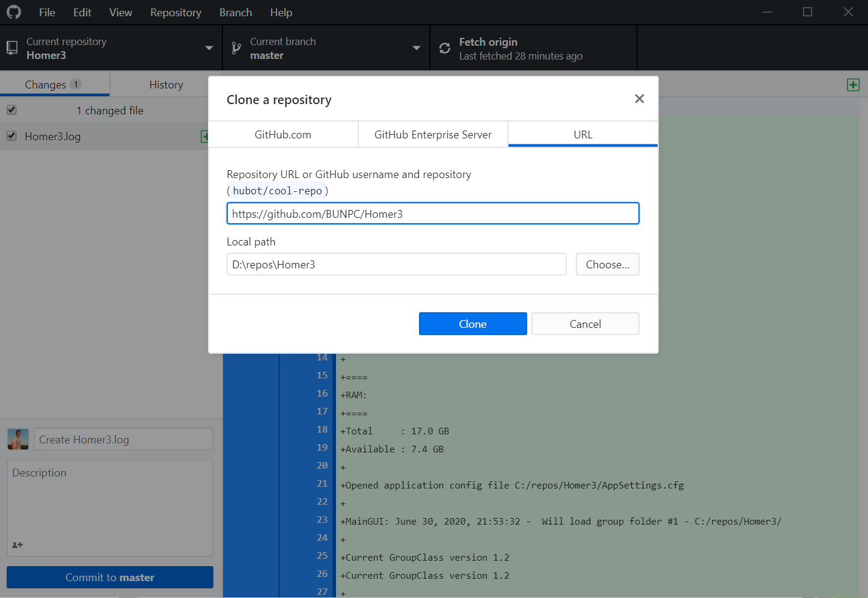Click the blue Clone button
The width and height of the screenshot is (868, 598).
[x=473, y=324]
